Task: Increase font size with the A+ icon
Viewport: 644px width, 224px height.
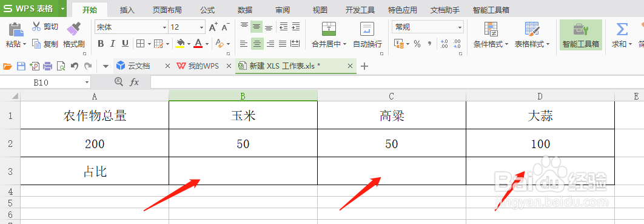Action: pyautogui.click(x=213, y=27)
